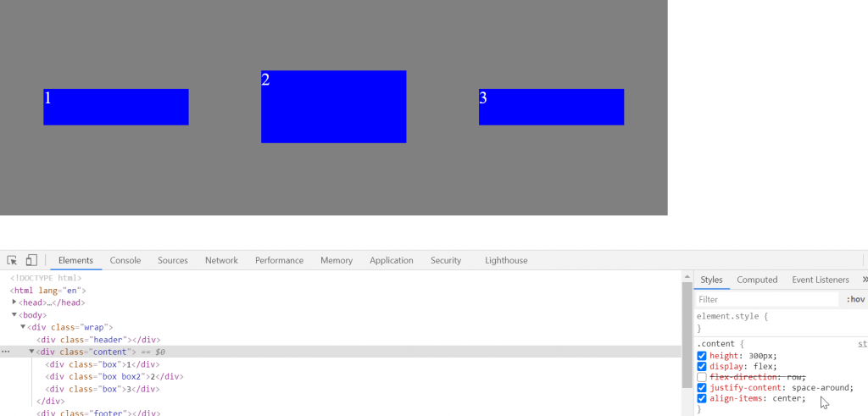
Task: Collapse the div class content node
Action: tap(32, 352)
